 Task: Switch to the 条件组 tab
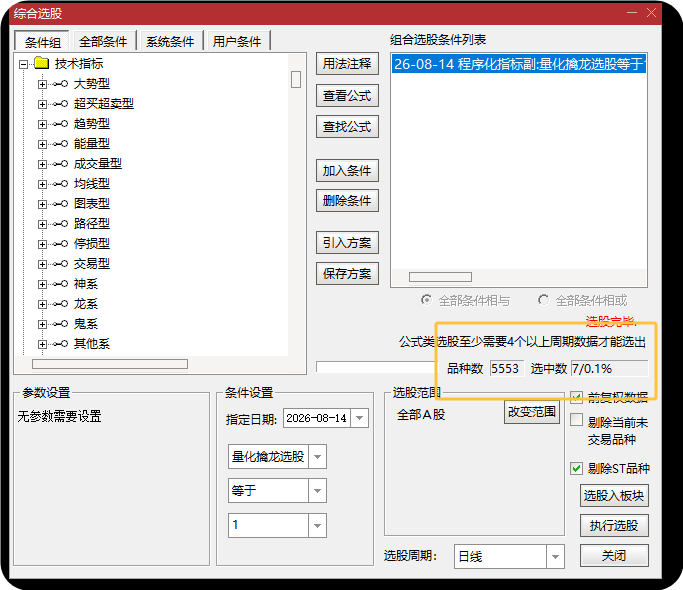coord(42,42)
